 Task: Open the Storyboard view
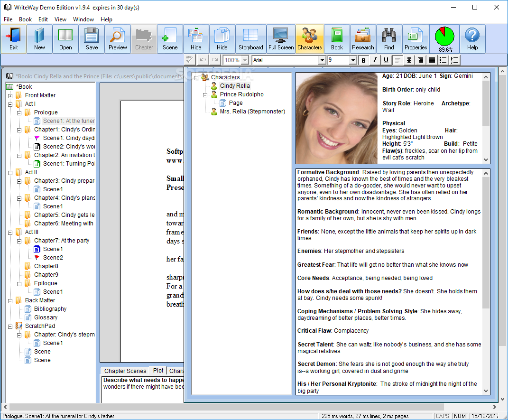tap(251, 39)
